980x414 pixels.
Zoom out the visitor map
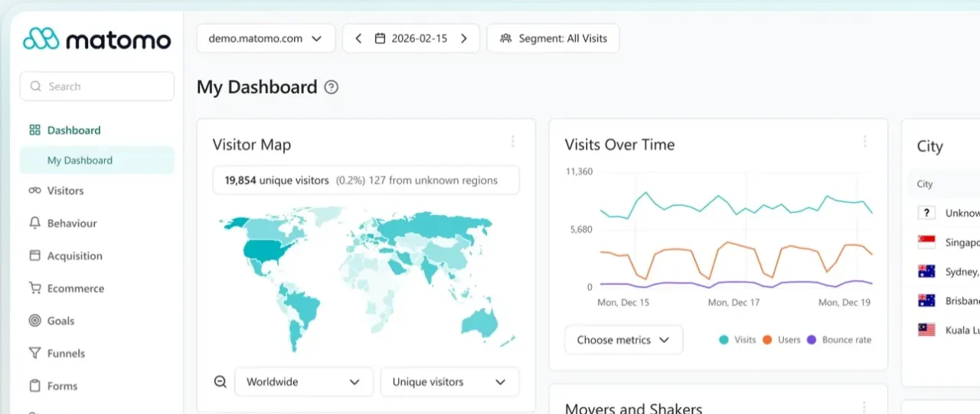pos(220,382)
